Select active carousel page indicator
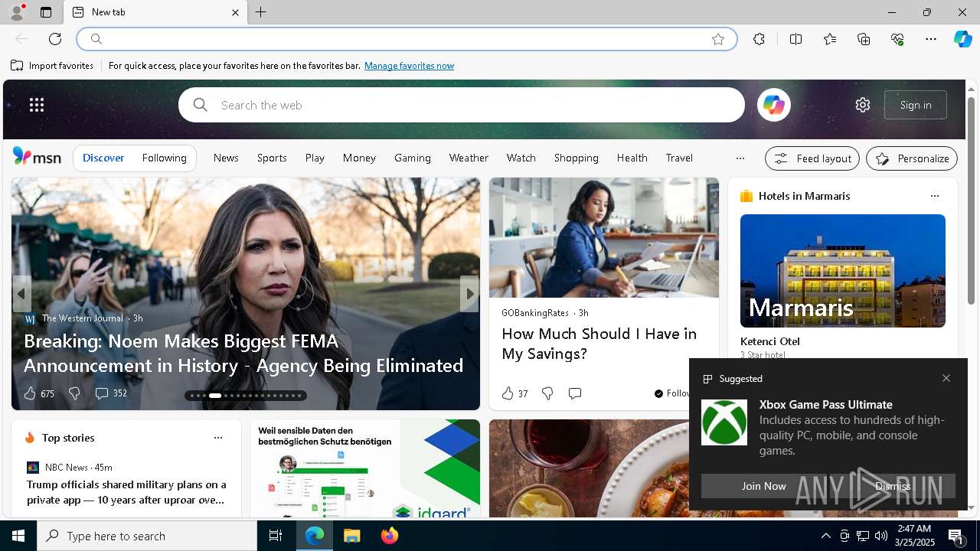Viewport: 980px width, 551px height. (215, 396)
